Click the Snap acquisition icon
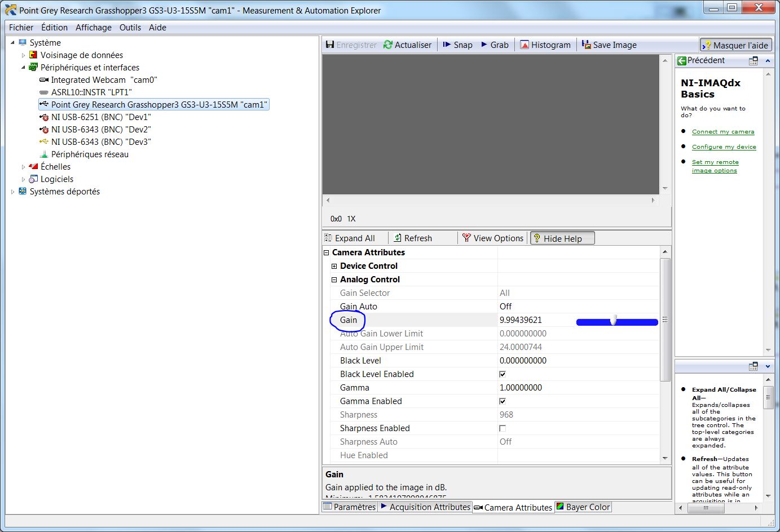Screen dimensions: 780x532 click(447, 45)
